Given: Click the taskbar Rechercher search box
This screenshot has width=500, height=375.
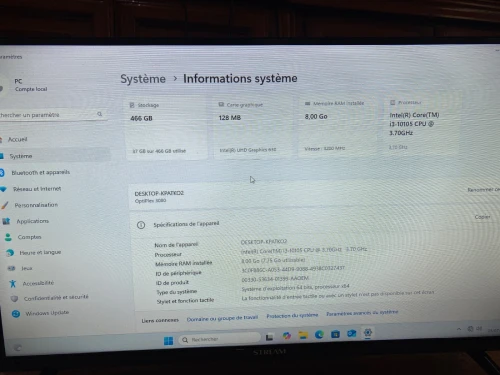Looking at the screenshot, I should (219, 339).
